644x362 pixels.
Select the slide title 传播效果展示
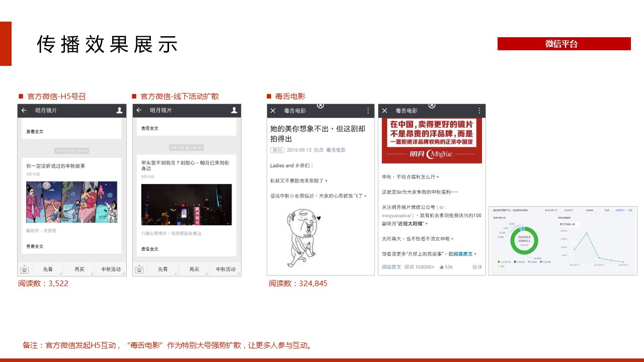(x=108, y=44)
